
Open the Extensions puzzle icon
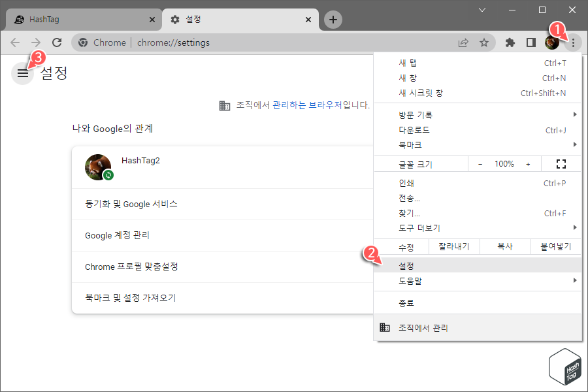click(x=510, y=42)
